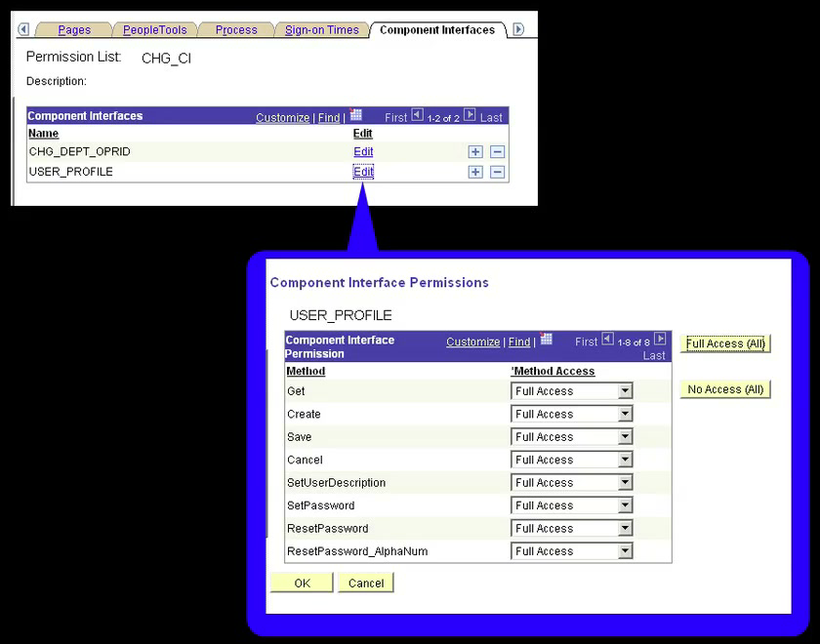Show next row in Permission grid

click(661, 339)
